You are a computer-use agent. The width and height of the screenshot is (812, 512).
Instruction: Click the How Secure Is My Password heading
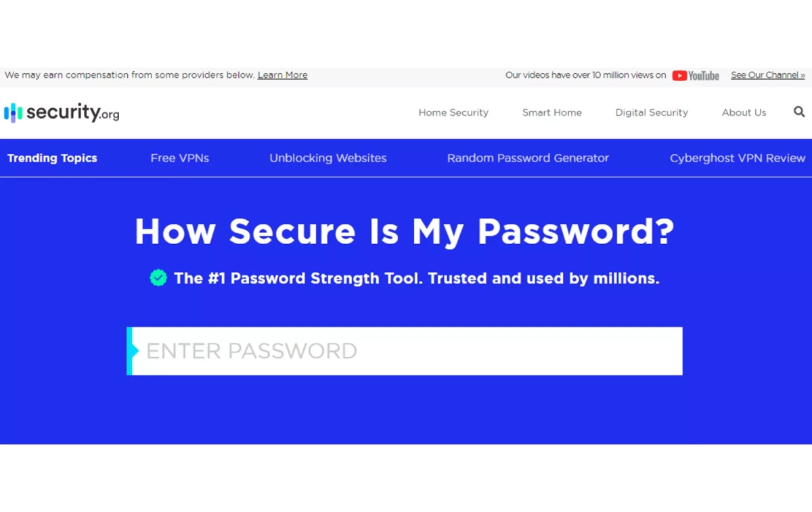click(405, 232)
